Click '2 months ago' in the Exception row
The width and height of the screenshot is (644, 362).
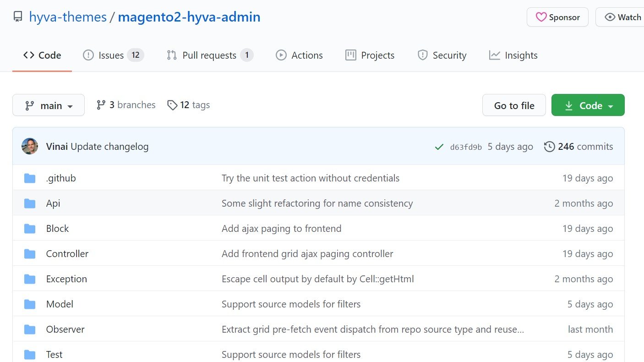(x=584, y=279)
